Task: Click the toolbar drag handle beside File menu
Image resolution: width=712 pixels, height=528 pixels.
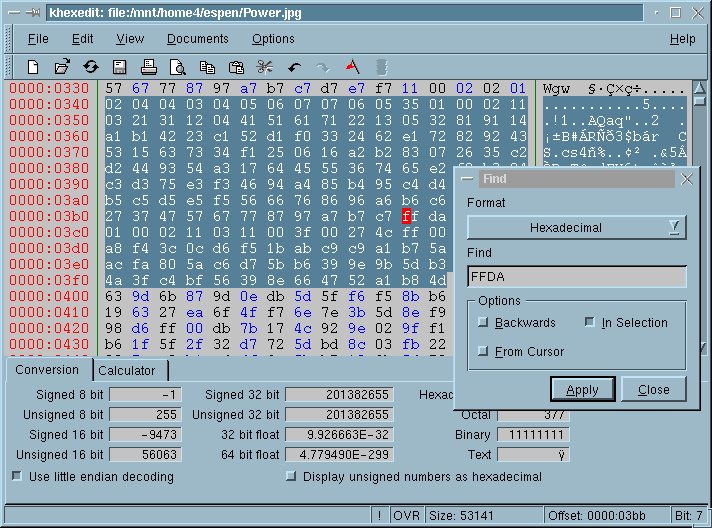Action: [8, 39]
